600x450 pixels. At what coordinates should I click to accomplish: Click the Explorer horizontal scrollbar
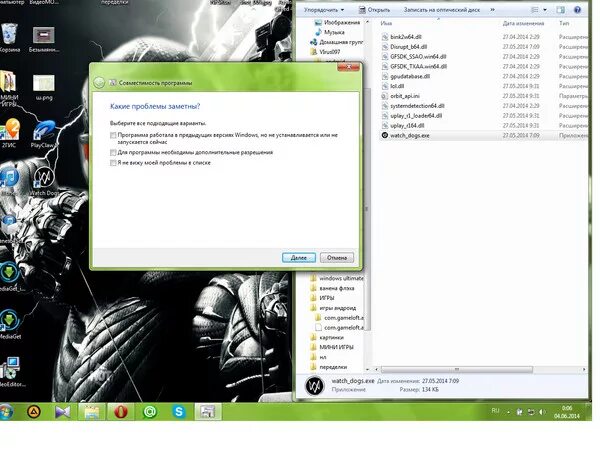(456, 369)
